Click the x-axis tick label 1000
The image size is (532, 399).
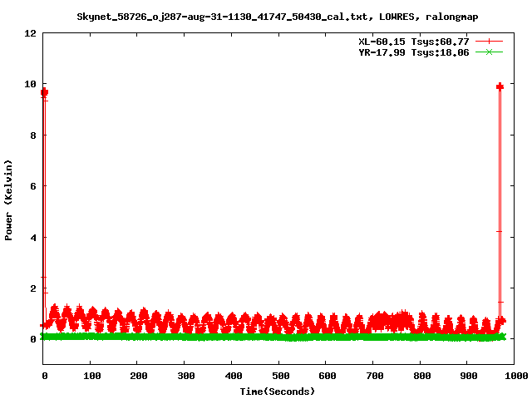[516, 376]
